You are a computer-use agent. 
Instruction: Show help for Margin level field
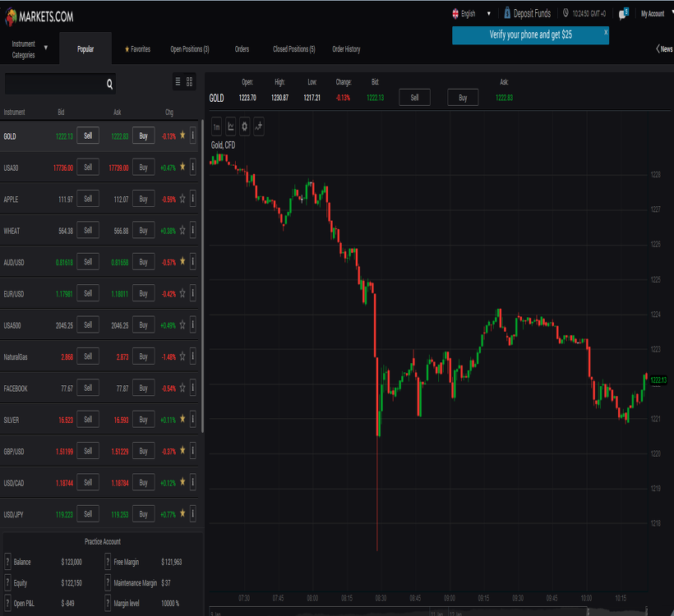pyautogui.click(x=108, y=603)
